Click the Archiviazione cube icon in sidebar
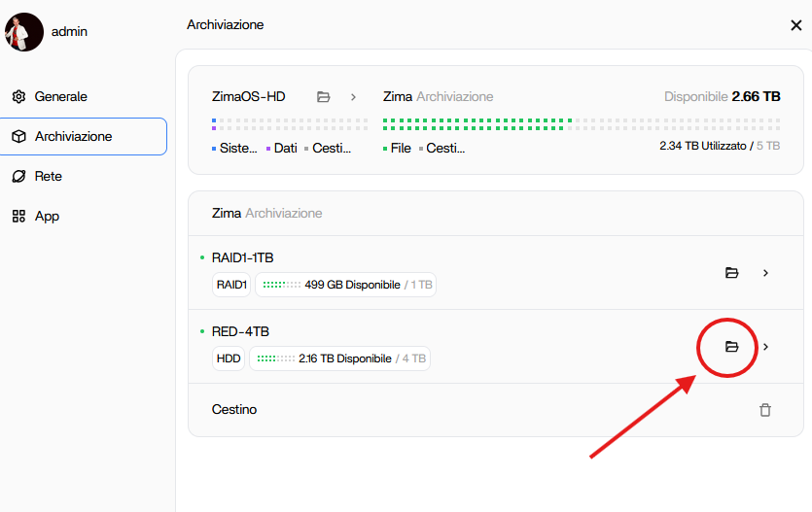Viewport: 812px width, 512px height. click(x=18, y=137)
